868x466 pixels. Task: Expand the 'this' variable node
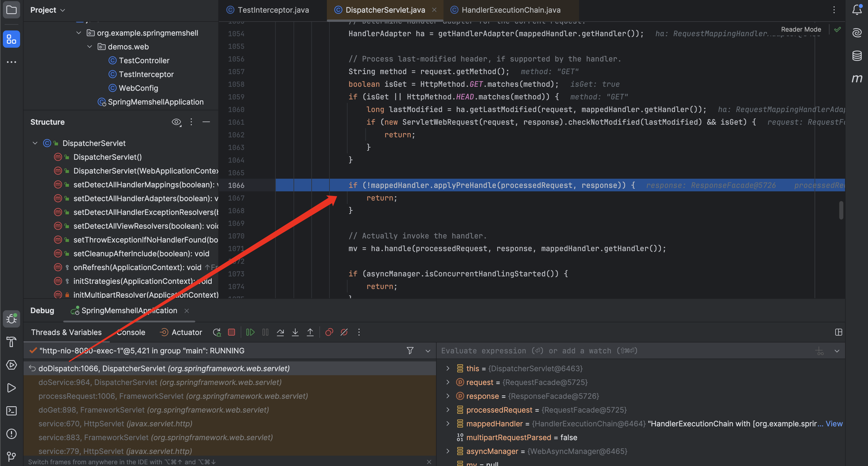pyautogui.click(x=448, y=368)
